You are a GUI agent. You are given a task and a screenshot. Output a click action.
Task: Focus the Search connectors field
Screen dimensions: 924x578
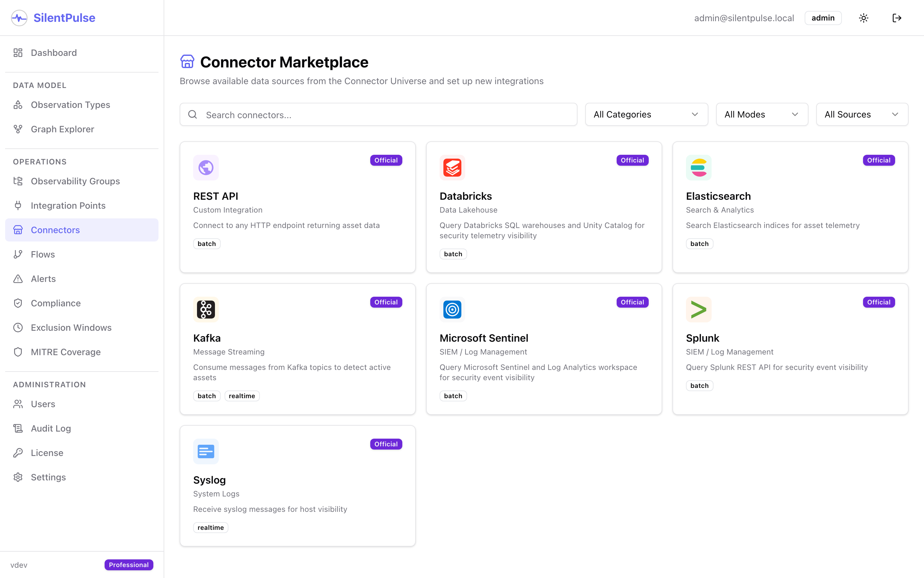pyautogui.click(x=378, y=114)
